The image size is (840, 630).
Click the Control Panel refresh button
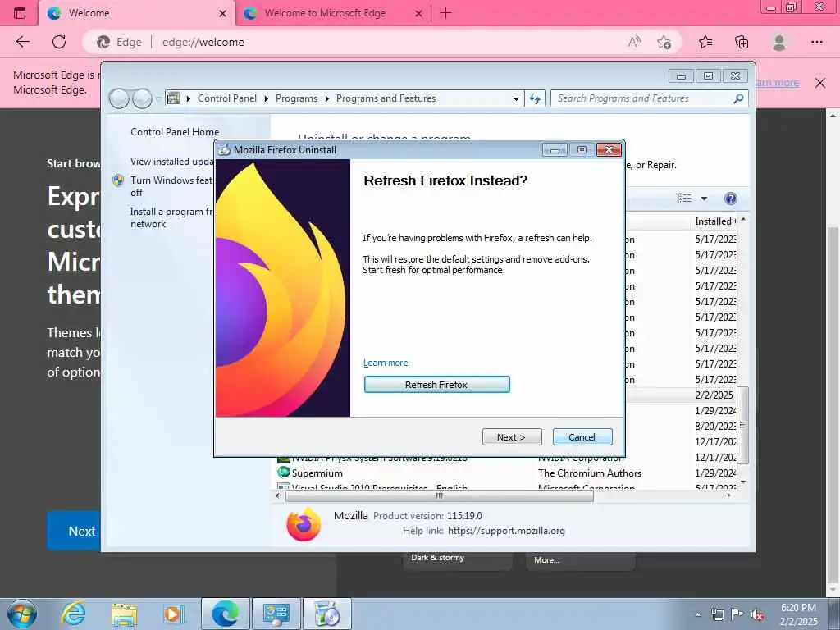(535, 98)
